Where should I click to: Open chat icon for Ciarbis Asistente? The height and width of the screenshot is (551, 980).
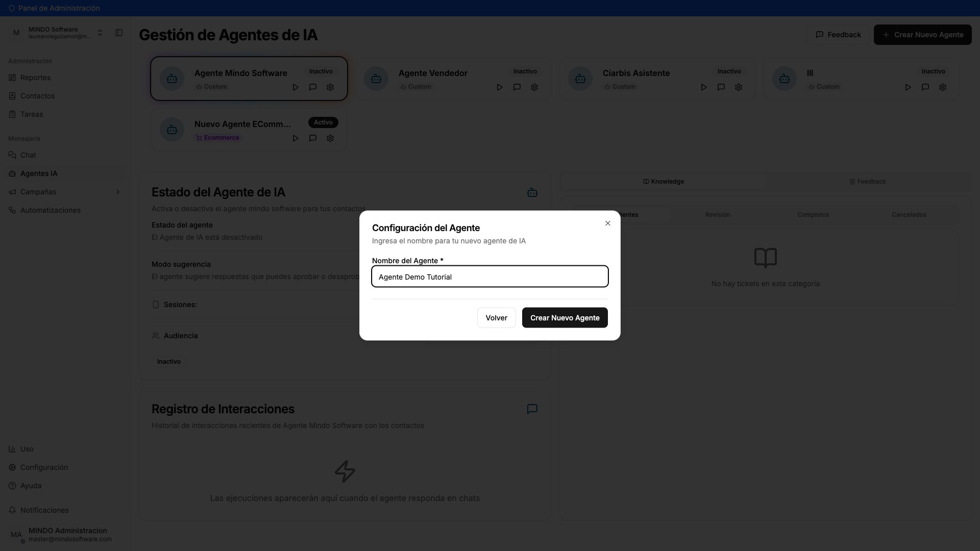click(x=721, y=87)
